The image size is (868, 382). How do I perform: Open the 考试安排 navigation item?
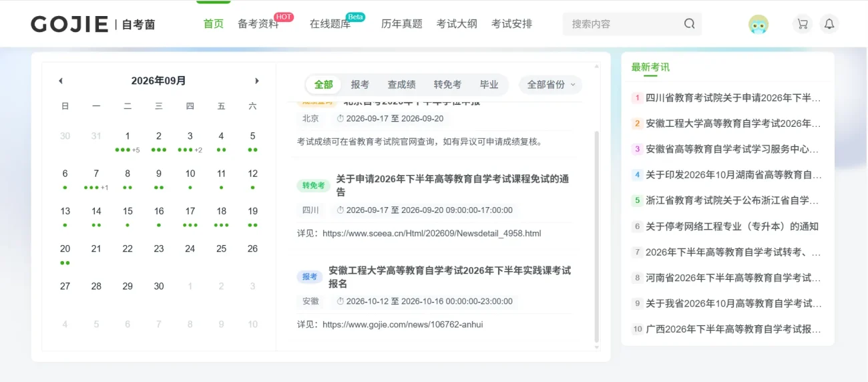point(512,24)
